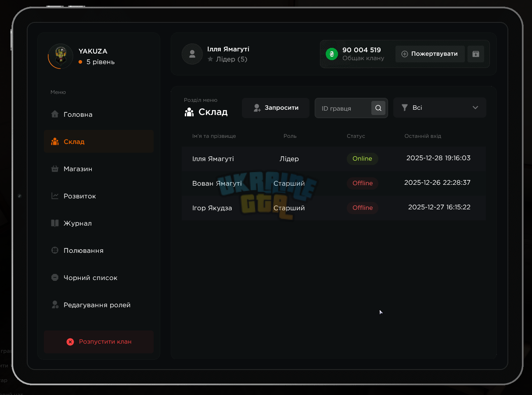This screenshot has height=395, width=532.
Task: Click timestamp 2025-12-28 19:16:03
Action: (x=439, y=158)
